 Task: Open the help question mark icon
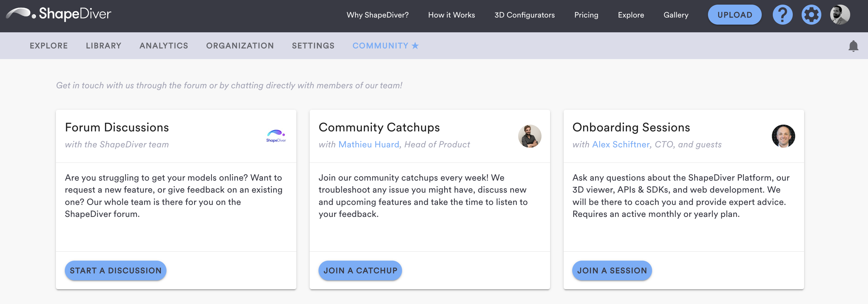tap(782, 15)
